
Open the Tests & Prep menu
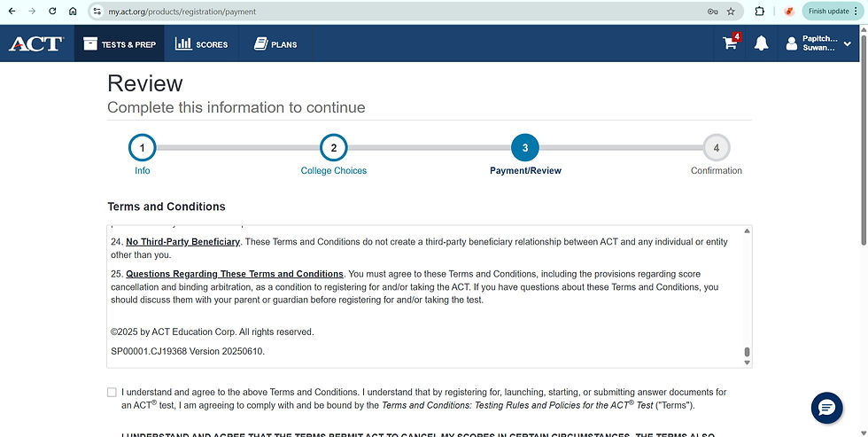coord(120,43)
